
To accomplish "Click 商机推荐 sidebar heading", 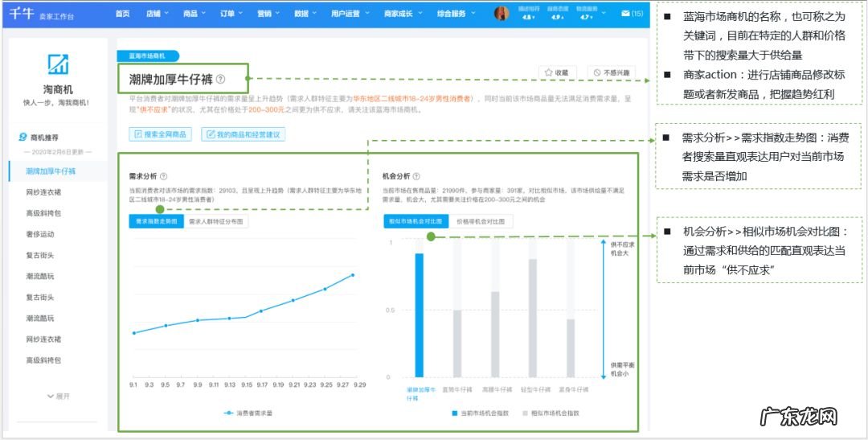I will [44, 138].
